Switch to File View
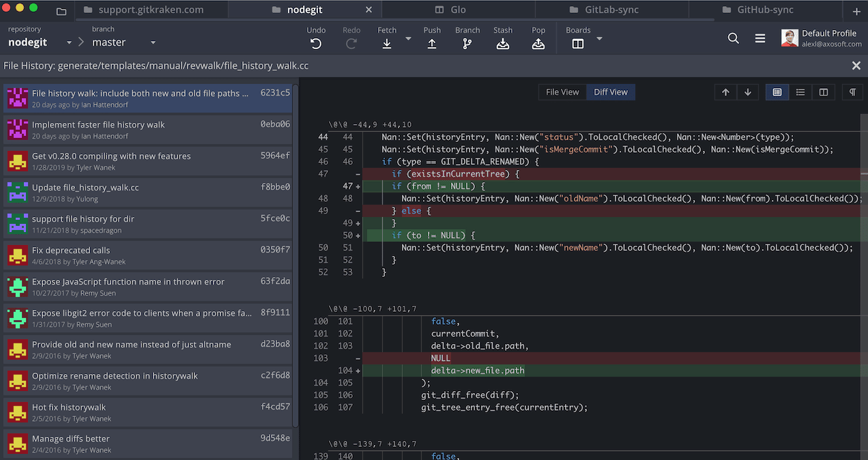Viewport: 868px width, 460px height. 562,92
